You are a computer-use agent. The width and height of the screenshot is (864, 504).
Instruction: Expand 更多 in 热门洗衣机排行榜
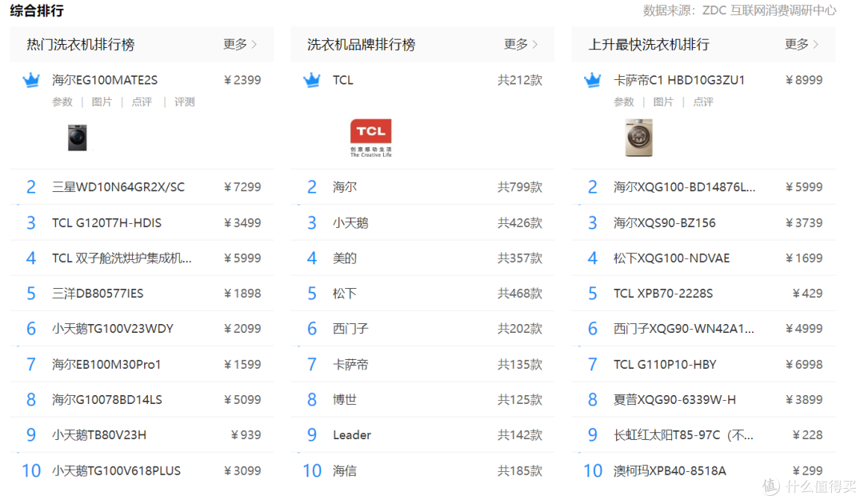240,45
